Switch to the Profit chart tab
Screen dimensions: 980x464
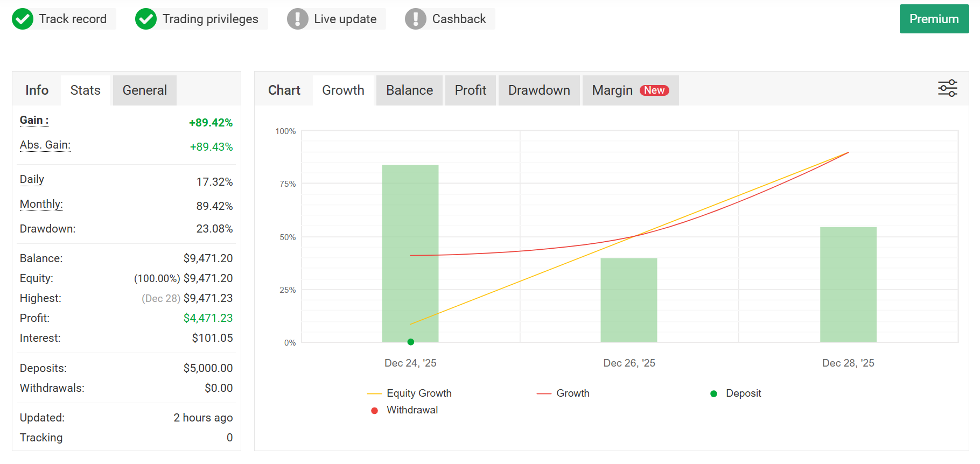(x=470, y=90)
